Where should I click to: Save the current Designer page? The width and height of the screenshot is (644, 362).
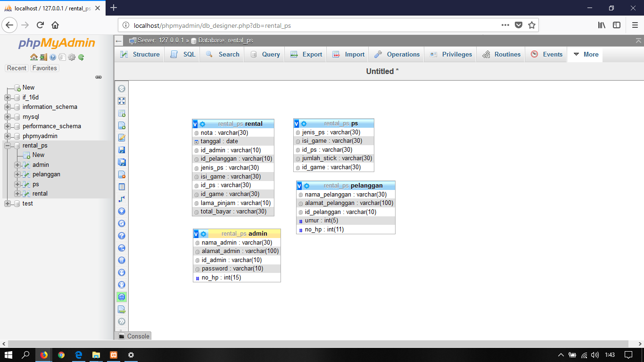tap(122, 150)
